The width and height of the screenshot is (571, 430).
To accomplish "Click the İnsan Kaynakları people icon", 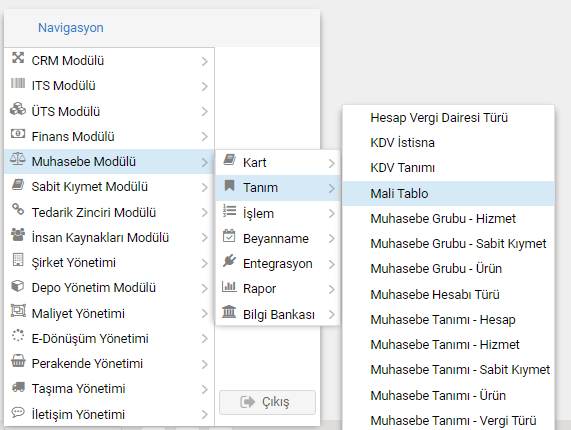I will point(18,234).
